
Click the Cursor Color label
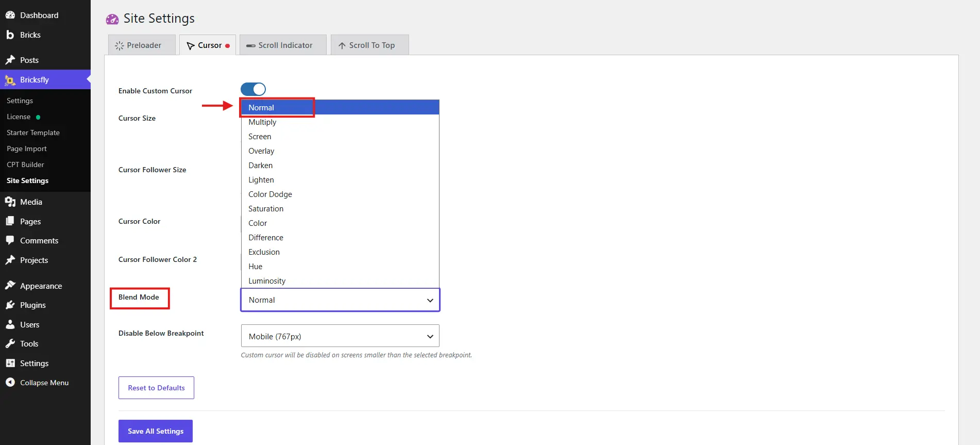[x=139, y=221]
